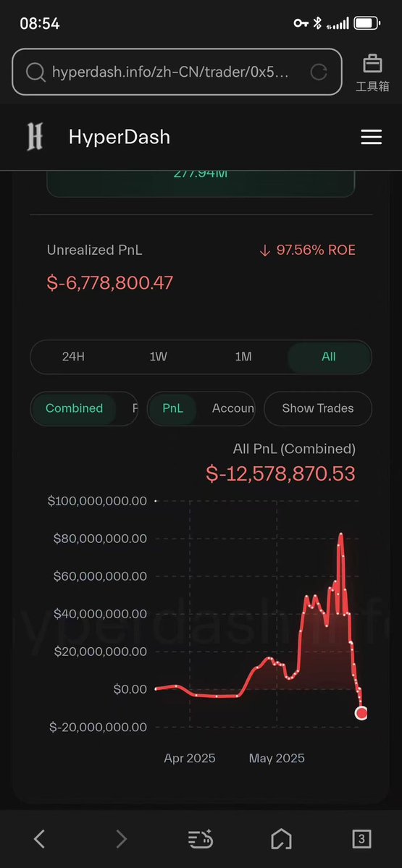
Task: Tap the browser reload icon
Action: 319,72
